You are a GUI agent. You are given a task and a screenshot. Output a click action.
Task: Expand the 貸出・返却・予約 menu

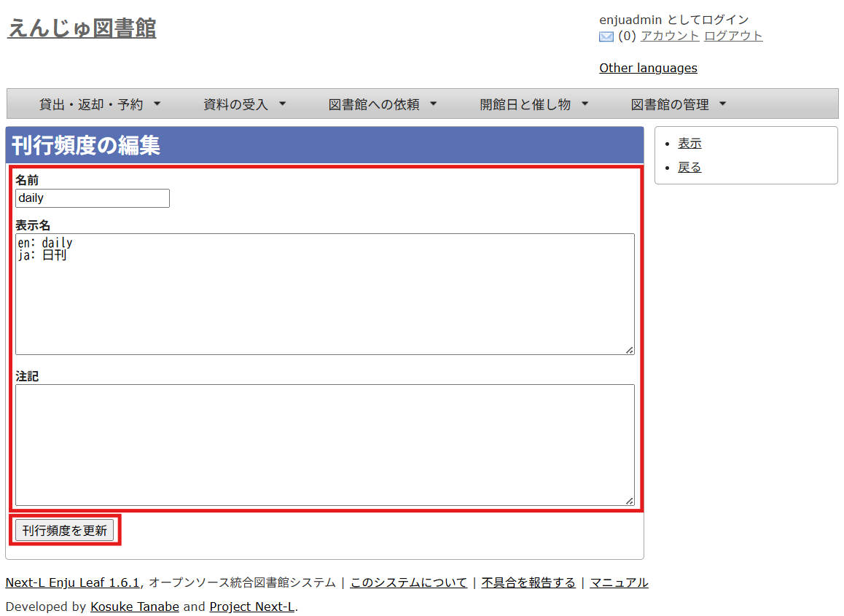[x=100, y=104]
